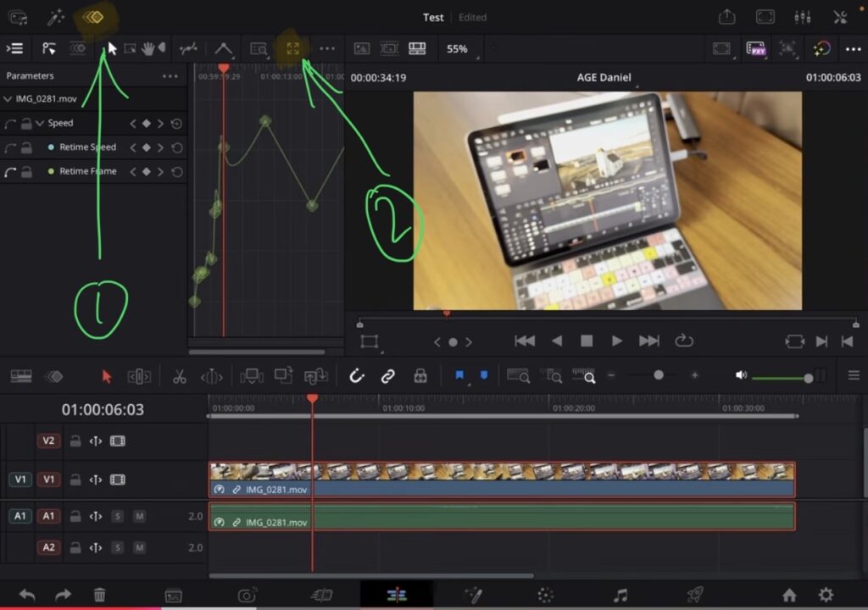868x610 pixels.
Task: Set keyframe interpolation to linear
Action: [223, 48]
